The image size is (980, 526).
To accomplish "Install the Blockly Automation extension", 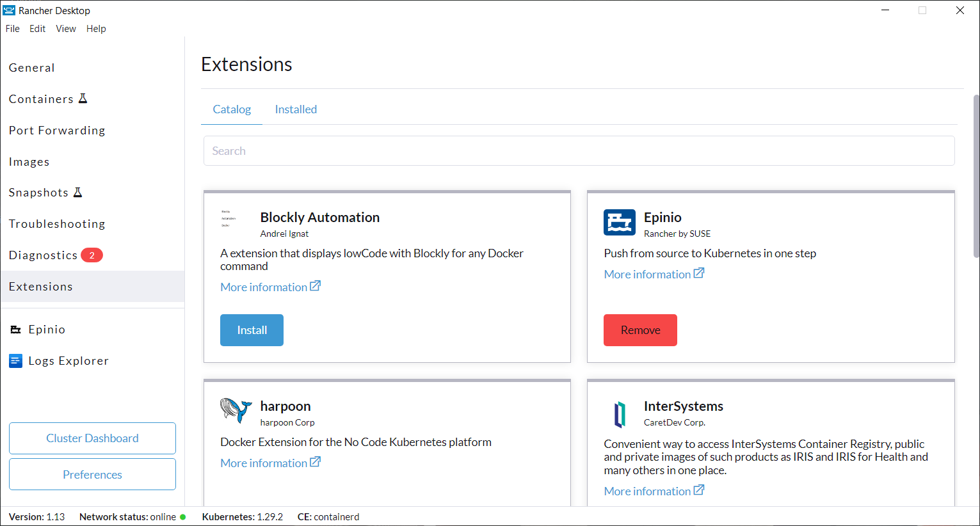I will pyautogui.click(x=252, y=330).
